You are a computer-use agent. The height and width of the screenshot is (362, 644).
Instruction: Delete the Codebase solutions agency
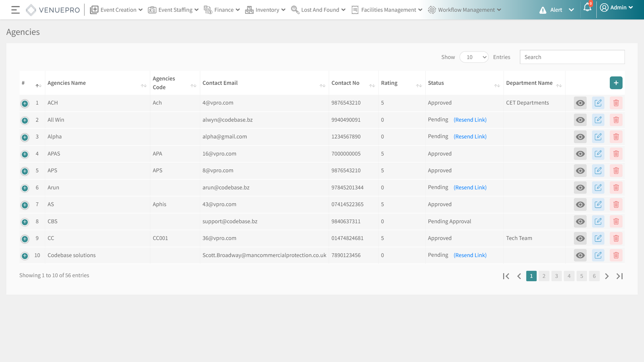point(616,255)
